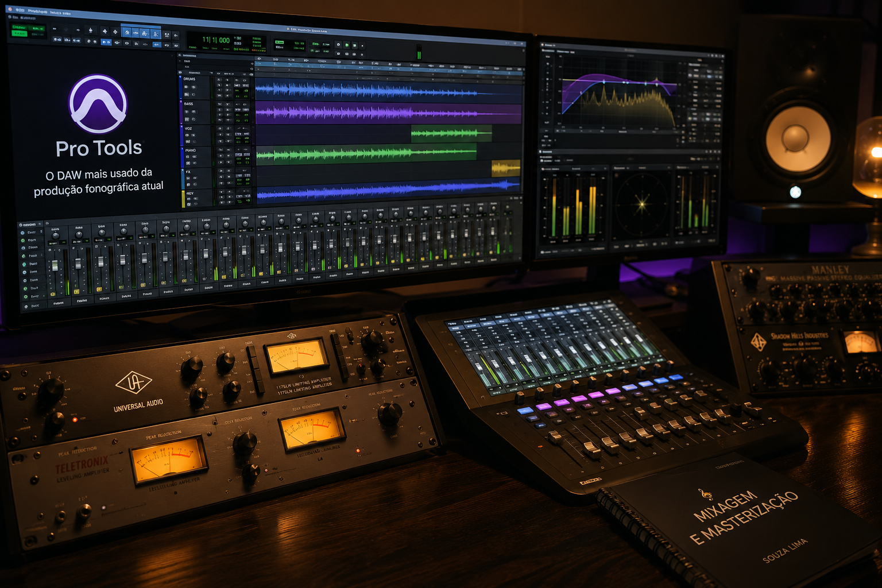Screen dimensions: 882x588
Task: Click the blue REV waveform clip
Action: 389,189
